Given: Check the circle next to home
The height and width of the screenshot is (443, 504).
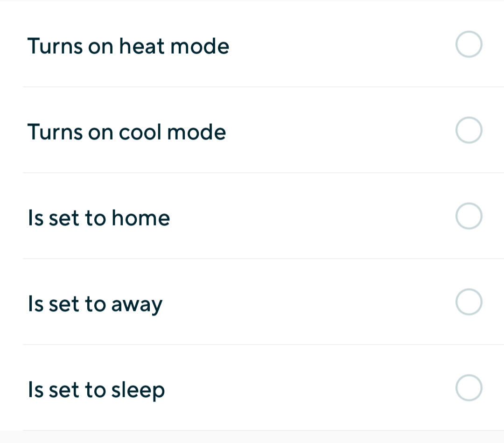Looking at the screenshot, I should pyautogui.click(x=469, y=216).
